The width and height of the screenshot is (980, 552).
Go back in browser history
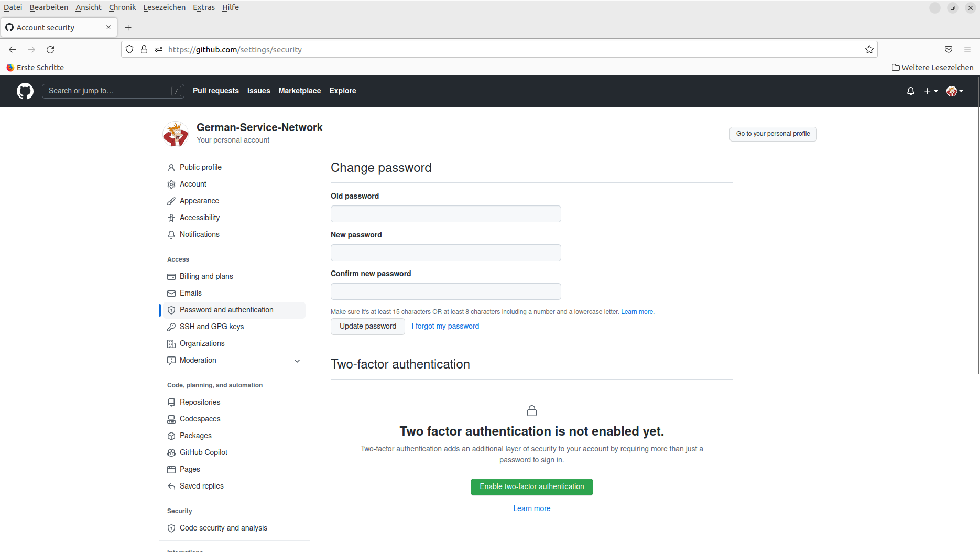[x=13, y=50]
